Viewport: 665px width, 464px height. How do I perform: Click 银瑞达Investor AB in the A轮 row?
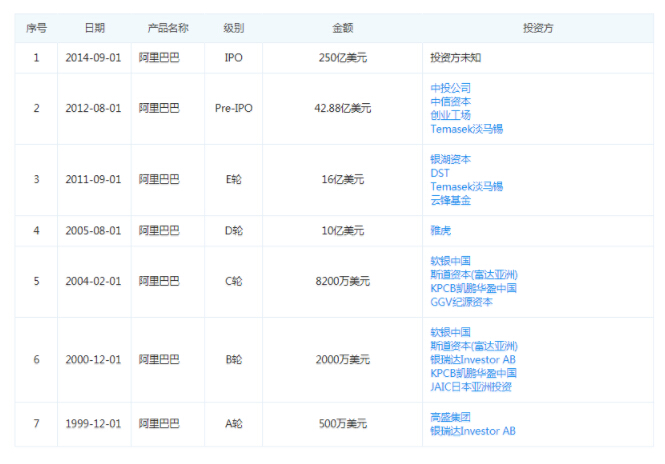pos(472,431)
